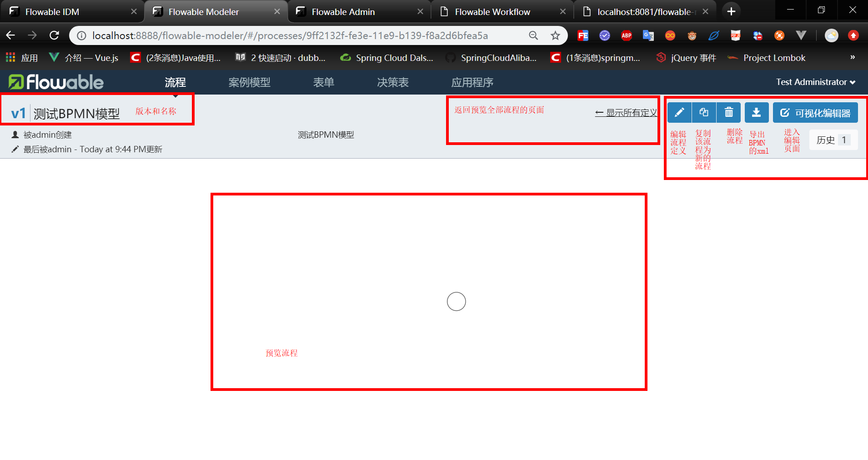Click the download export BPMN icon
Screen dimensions: 868x460
pos(757,112)
